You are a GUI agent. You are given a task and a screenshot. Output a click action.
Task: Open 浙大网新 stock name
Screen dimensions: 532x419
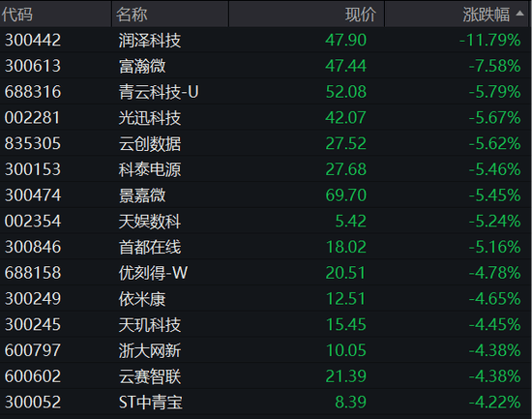point(150,350)
